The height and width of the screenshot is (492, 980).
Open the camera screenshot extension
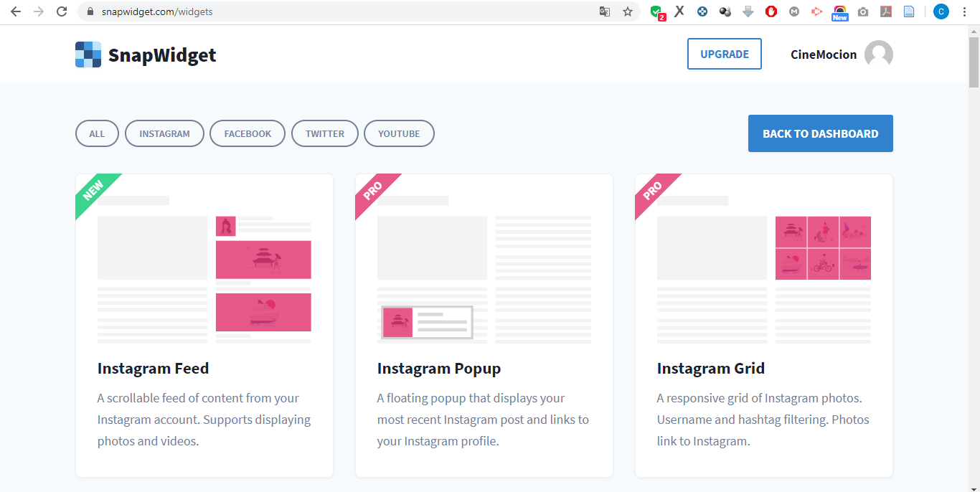[863, 11]
